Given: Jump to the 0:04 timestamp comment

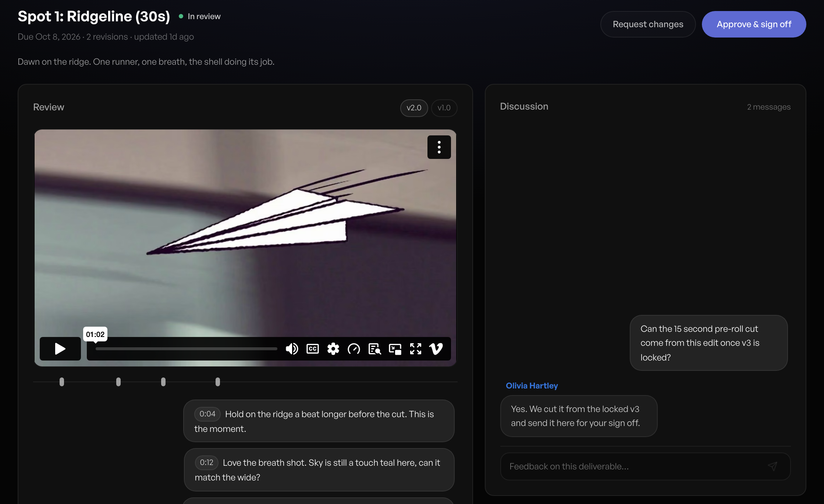Looking at the screenshot, I should coord(207,414).
